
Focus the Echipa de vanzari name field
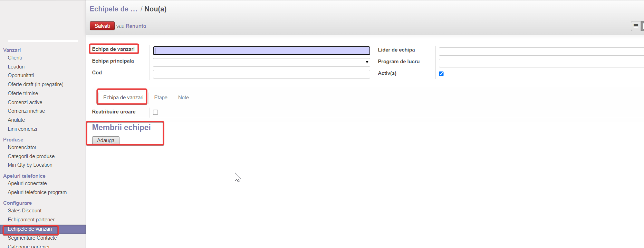(x=261, y=51)
